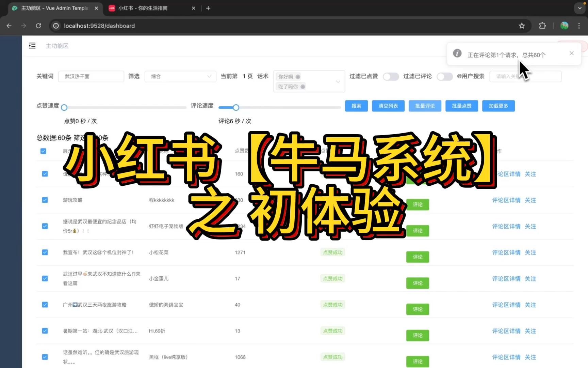
Task: Remove the 吃了吗你 tag from 话术
Action: [x=303, y=87]
